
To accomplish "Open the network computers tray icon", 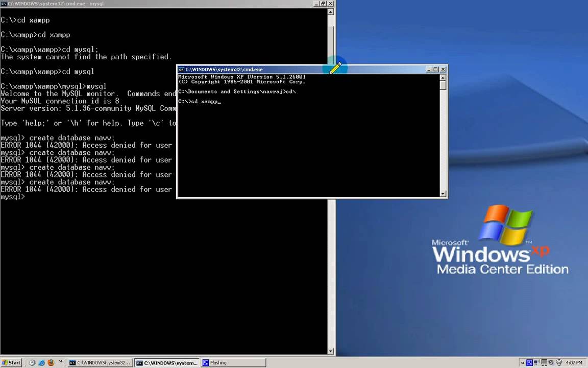I will (x=536, y=363).
